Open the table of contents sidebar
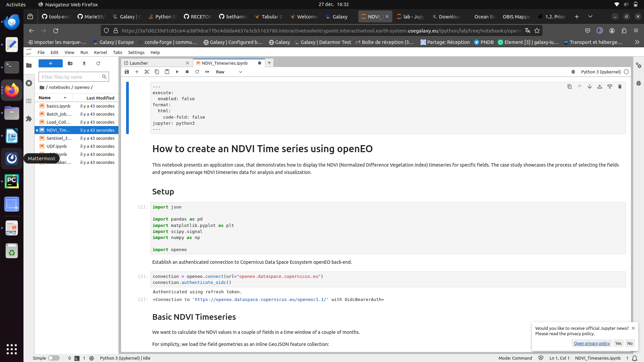The width and height of the screenshot is (644, 362). pyautogui.click(x=29, y=101)
